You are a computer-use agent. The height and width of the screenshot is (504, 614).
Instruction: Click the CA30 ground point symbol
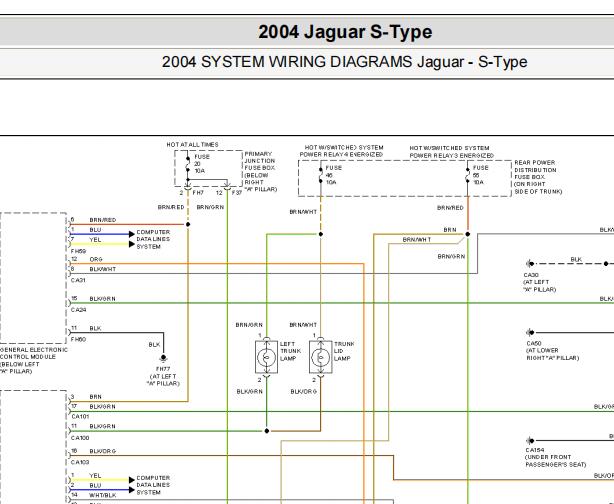click(530, 264)
